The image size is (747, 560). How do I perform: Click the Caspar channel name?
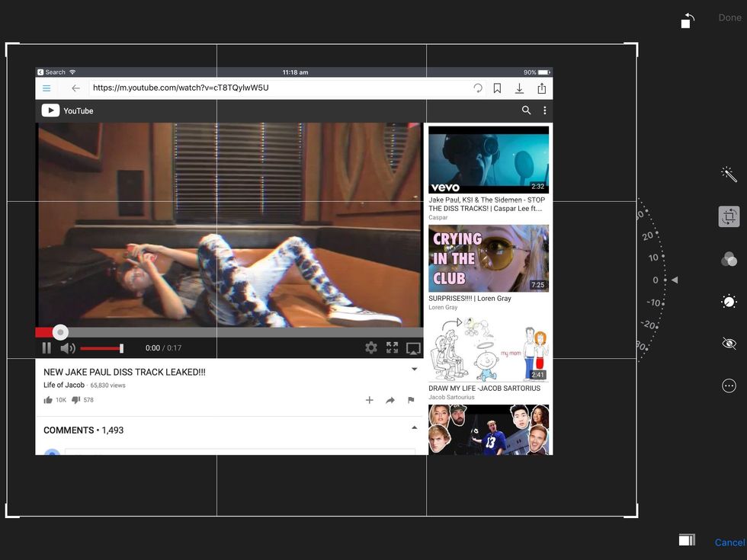(438, 217)
